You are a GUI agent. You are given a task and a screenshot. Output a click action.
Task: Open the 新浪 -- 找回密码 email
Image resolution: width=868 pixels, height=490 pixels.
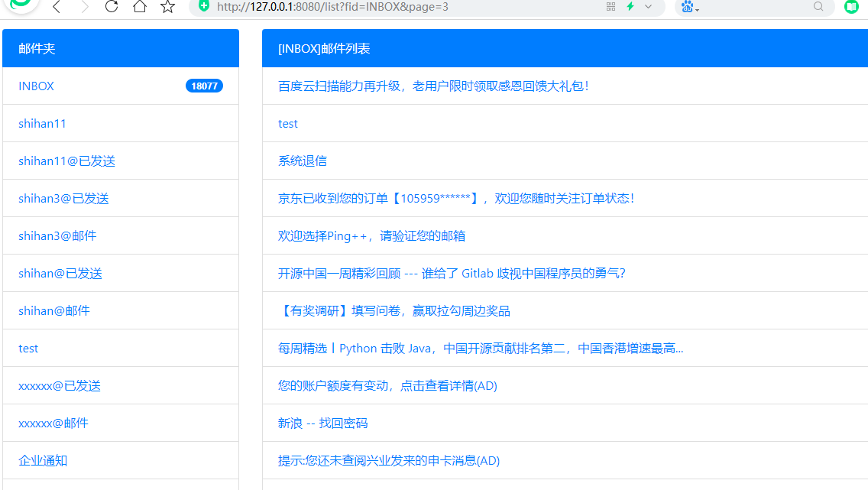[322, 423]
